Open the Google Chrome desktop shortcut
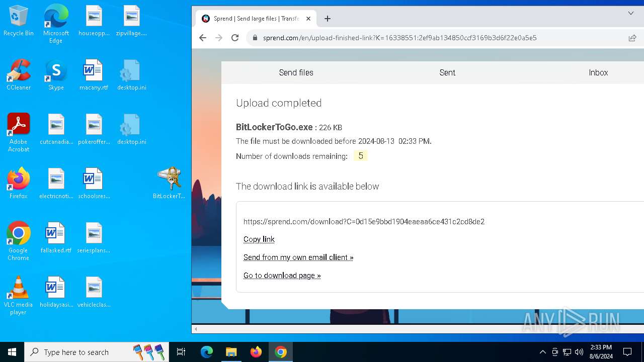The height and width of the screenshot is (362, 644). pos(19,241)
